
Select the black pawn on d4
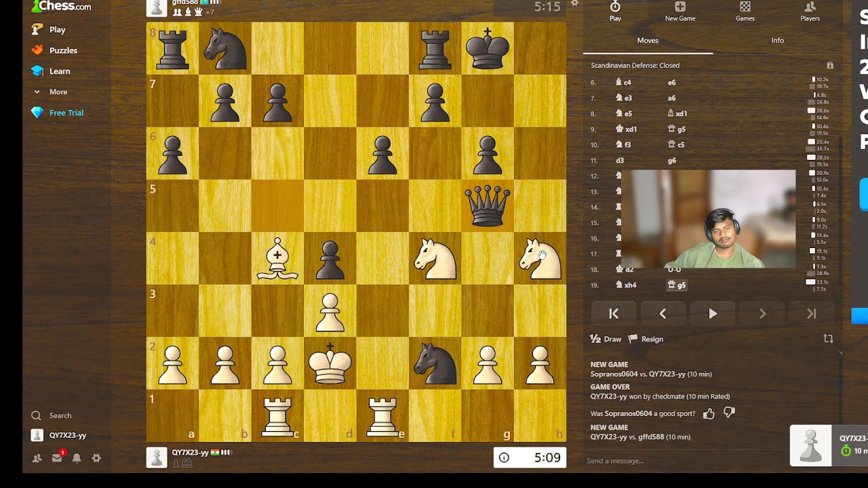point(330,259)
